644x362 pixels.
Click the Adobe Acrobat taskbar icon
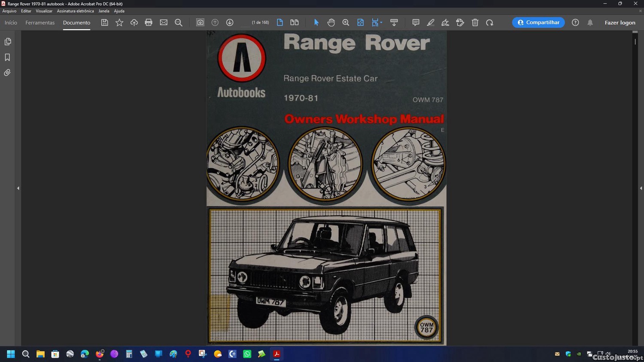point(277,354)
